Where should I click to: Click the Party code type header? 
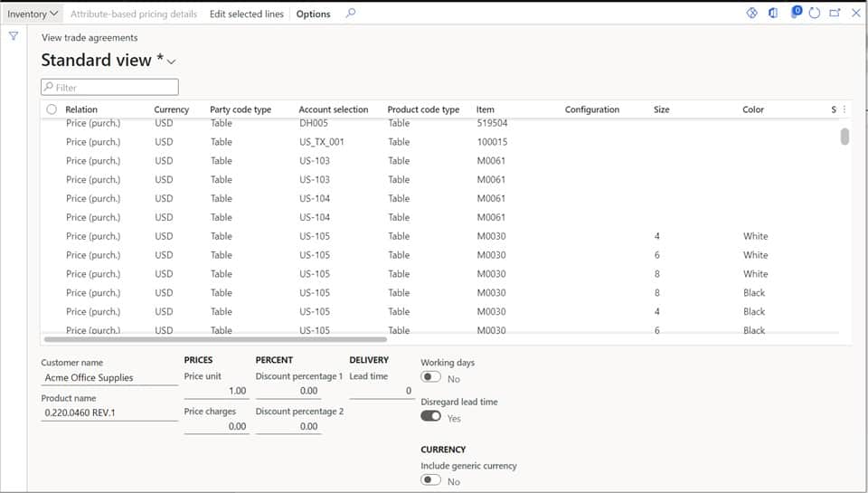(x=241, y=109)
